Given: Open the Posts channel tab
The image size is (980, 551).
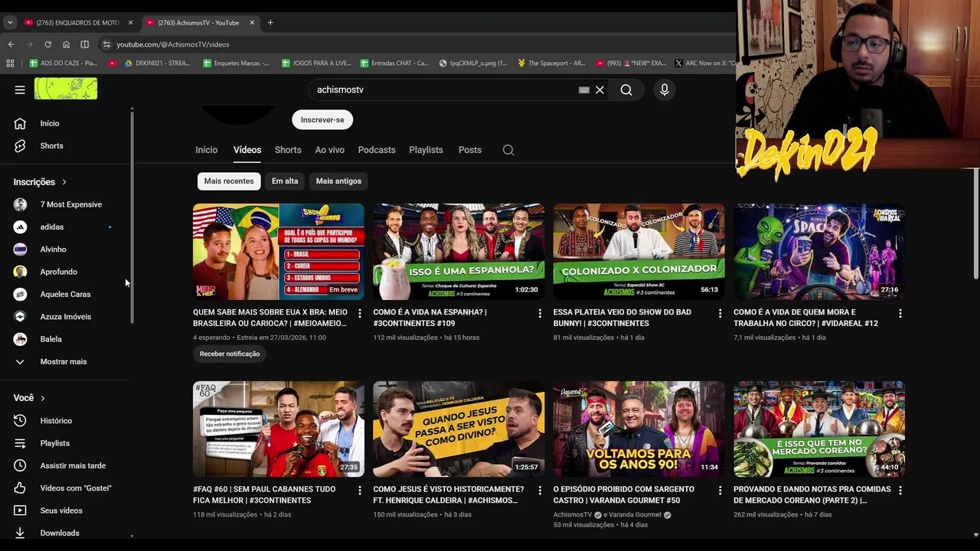Looking at the screenshot, I should (x=470, y=150).
